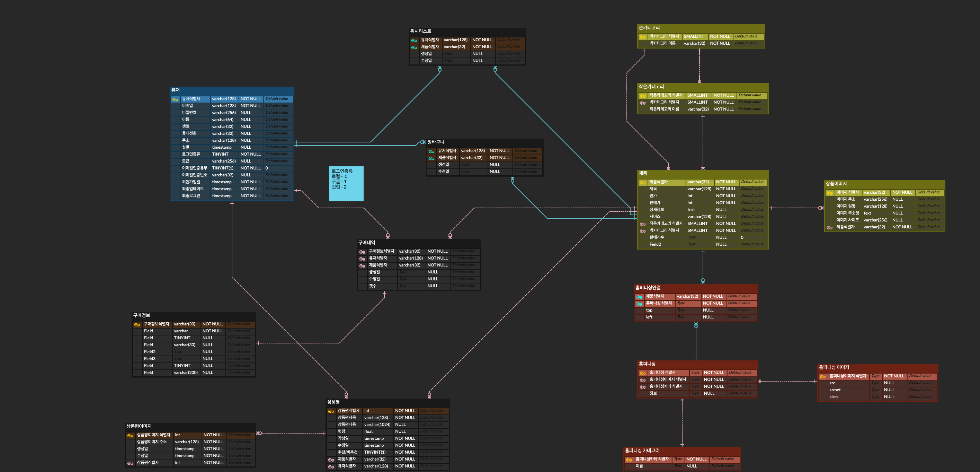Click the foreign key icon of 제품식별자 in 상품이미지 table
980x472 pixels.
pyautogui.click(x=830, y=228)
